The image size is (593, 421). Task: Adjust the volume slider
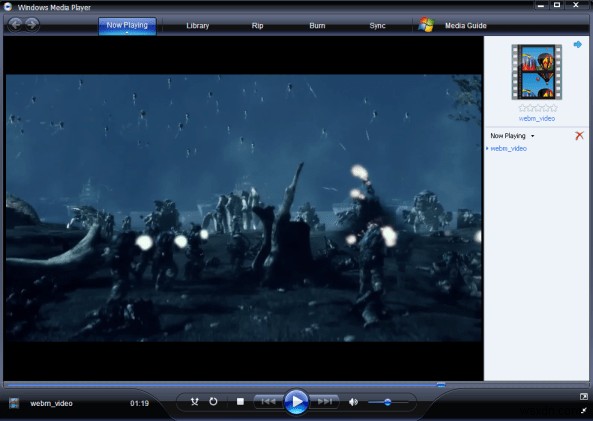tap(388, 402)
